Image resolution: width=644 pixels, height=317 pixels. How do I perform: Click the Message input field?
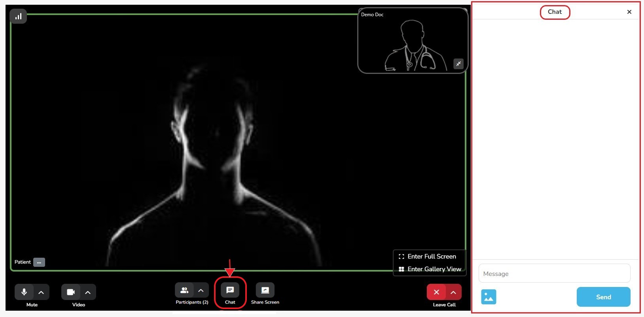tap(554, 274)
